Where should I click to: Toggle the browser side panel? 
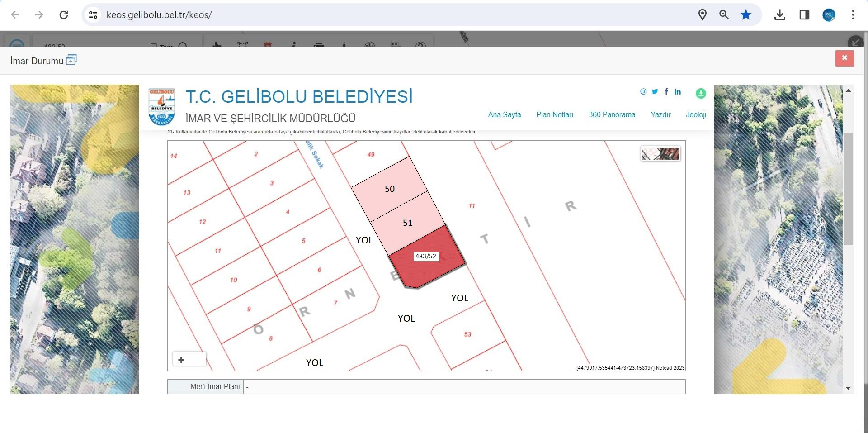click(x=804, y=15)
